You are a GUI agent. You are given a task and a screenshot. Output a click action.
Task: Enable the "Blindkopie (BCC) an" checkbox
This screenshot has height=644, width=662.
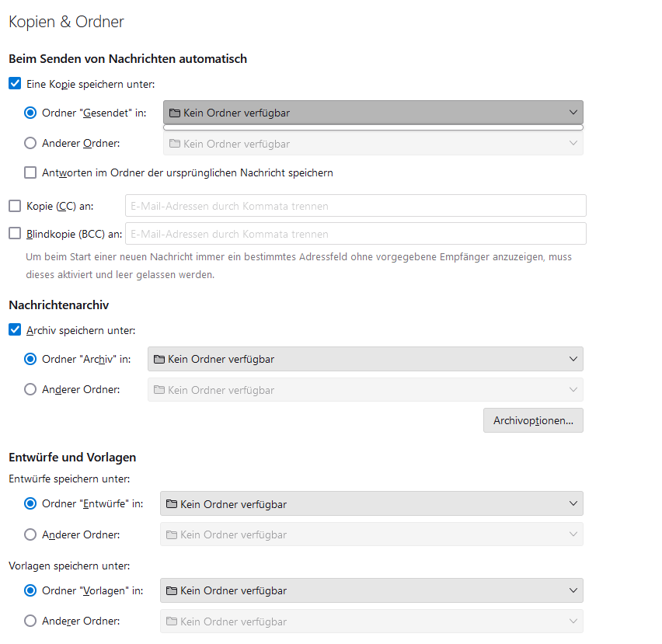(15, 234)
